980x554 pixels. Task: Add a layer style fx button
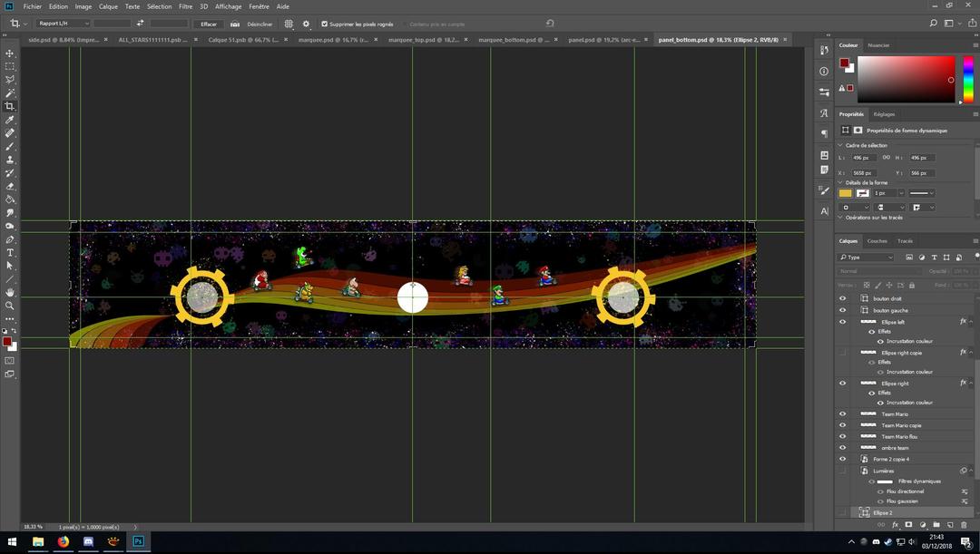[895, 525]
